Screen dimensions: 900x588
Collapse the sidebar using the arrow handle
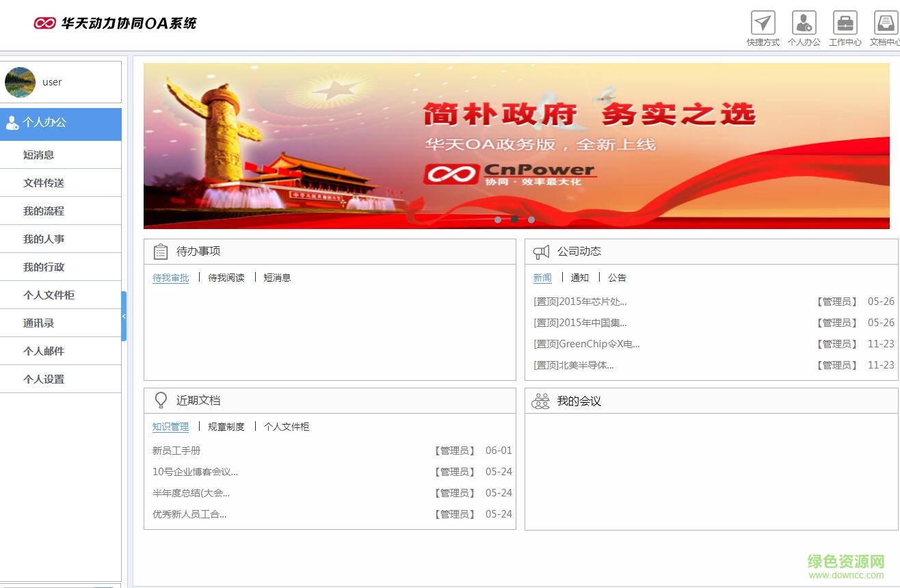pos(124,317)
